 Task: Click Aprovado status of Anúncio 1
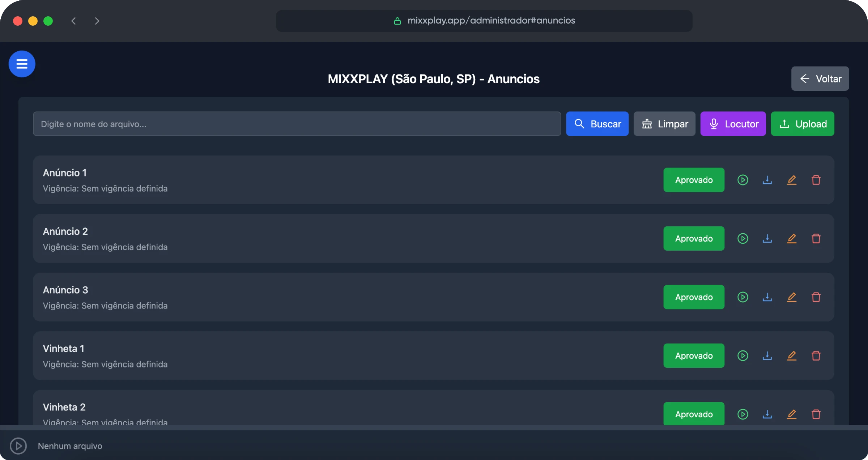(694, 180)
